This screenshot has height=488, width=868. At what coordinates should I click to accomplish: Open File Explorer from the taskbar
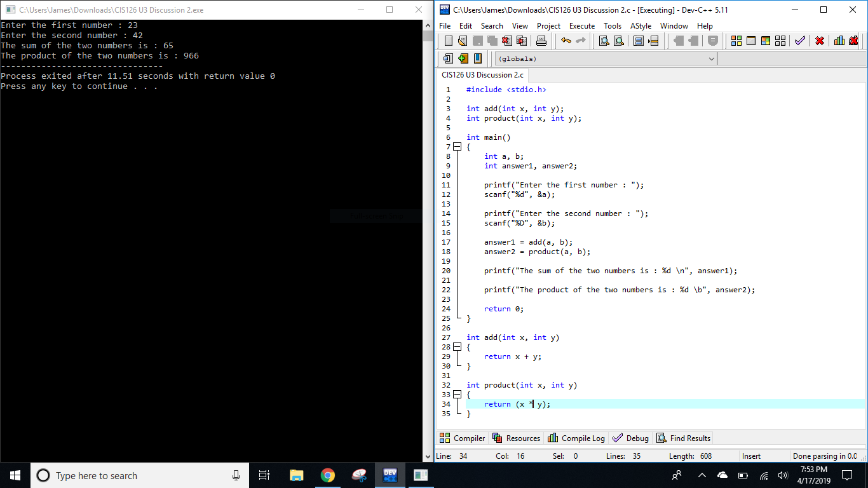(296, 475)
